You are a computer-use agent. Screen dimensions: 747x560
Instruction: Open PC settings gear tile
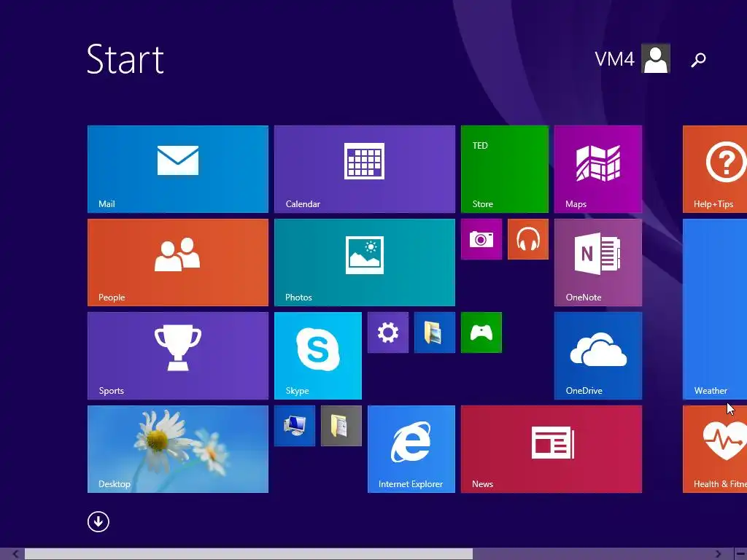click(x=388, y=332)
